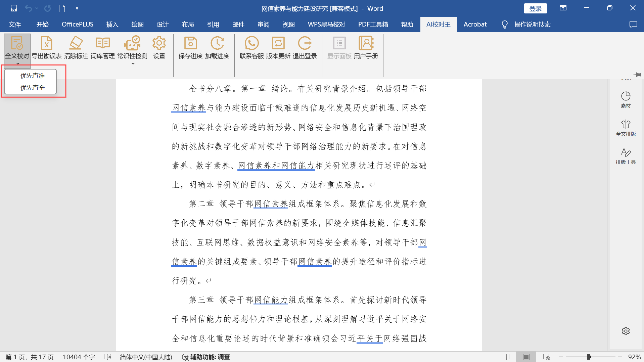Image resolution: width=644 pixels, height=362 pixels.
Task: Switch to Web Layout view in status bar
Action: point(546,357)
